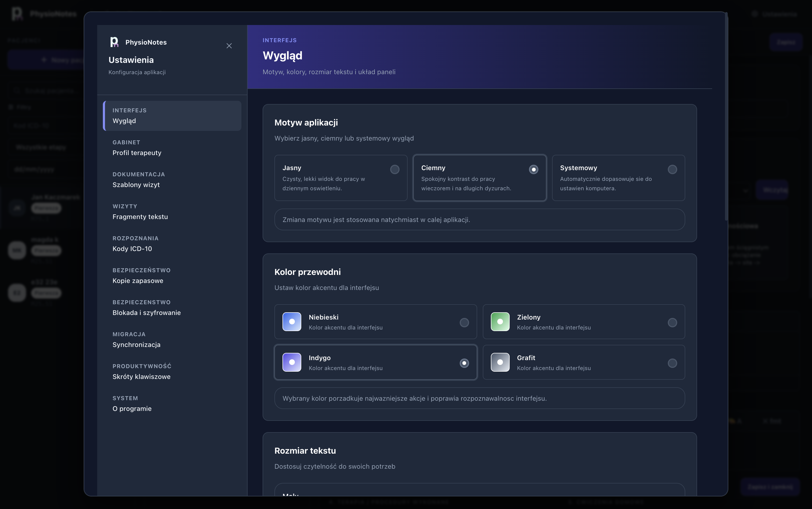The height and width of the screenshot is (509, 812).
Task: Choose Grafit accent radio button
Action: click(672, 363)
